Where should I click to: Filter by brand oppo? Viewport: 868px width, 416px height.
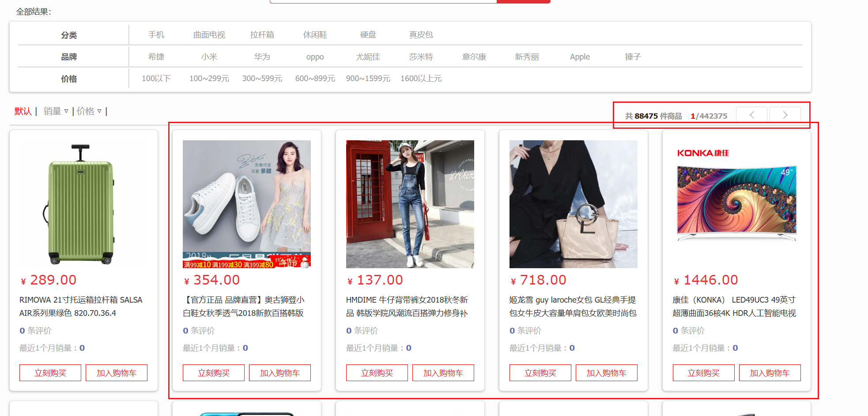tap(315, 57)
